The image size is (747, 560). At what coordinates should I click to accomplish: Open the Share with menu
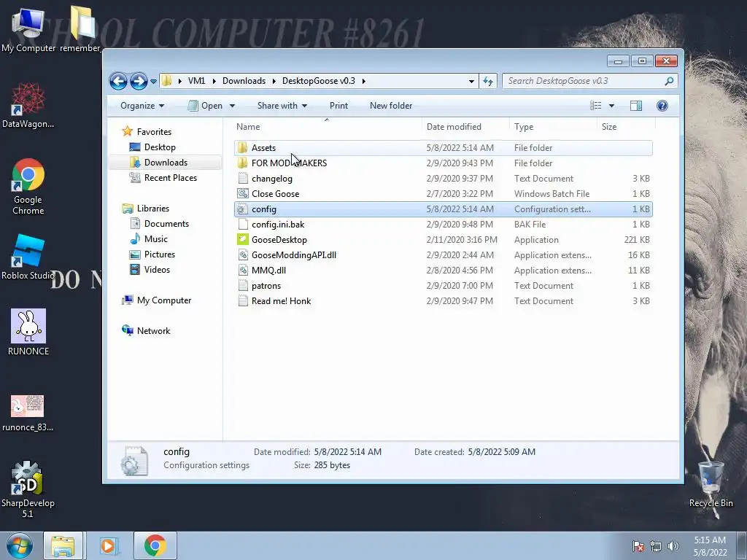click(x=282, y=106)
